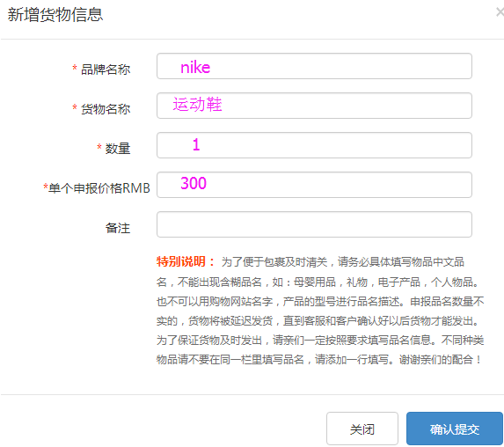Click the 关闭 button
The image size is (504, 447).
click(x=362, y=429)
